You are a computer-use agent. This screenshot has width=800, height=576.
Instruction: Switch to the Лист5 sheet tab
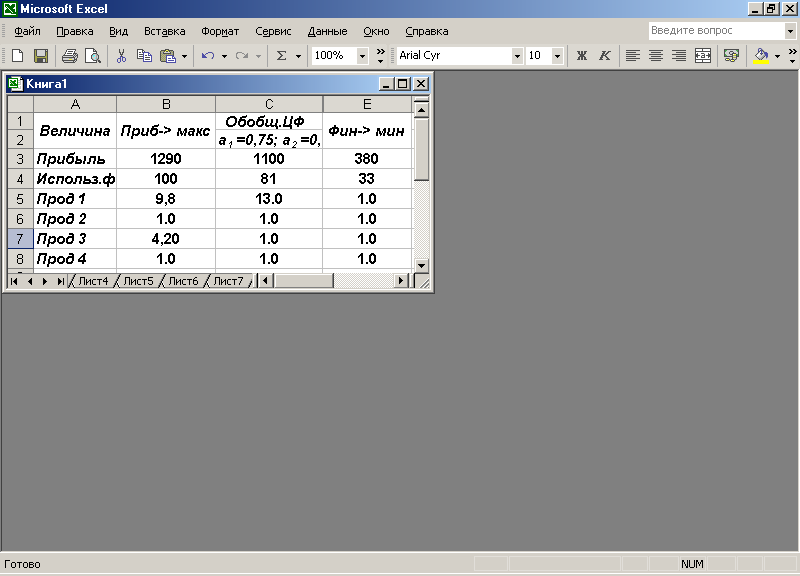point(138,281)
